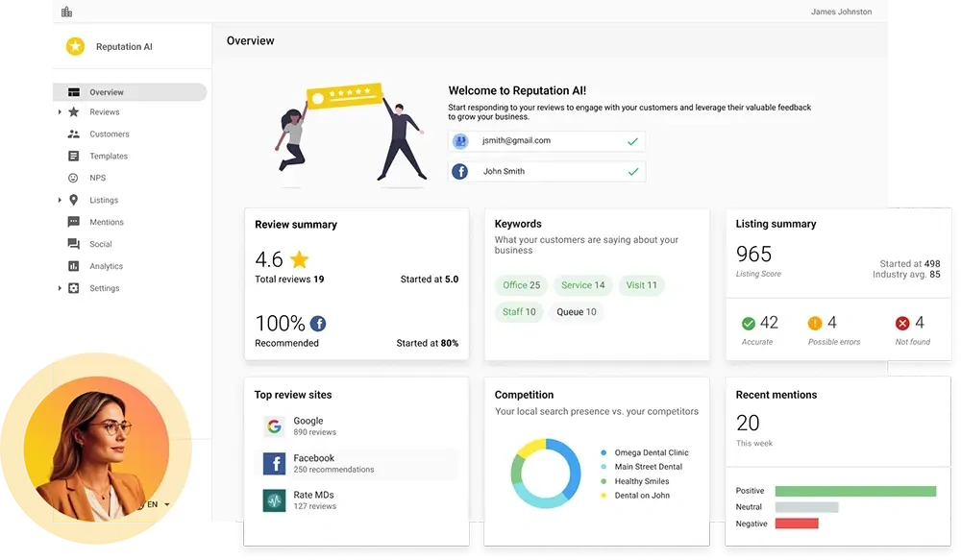Click the Reputation AI star logo

click(75, 46)
